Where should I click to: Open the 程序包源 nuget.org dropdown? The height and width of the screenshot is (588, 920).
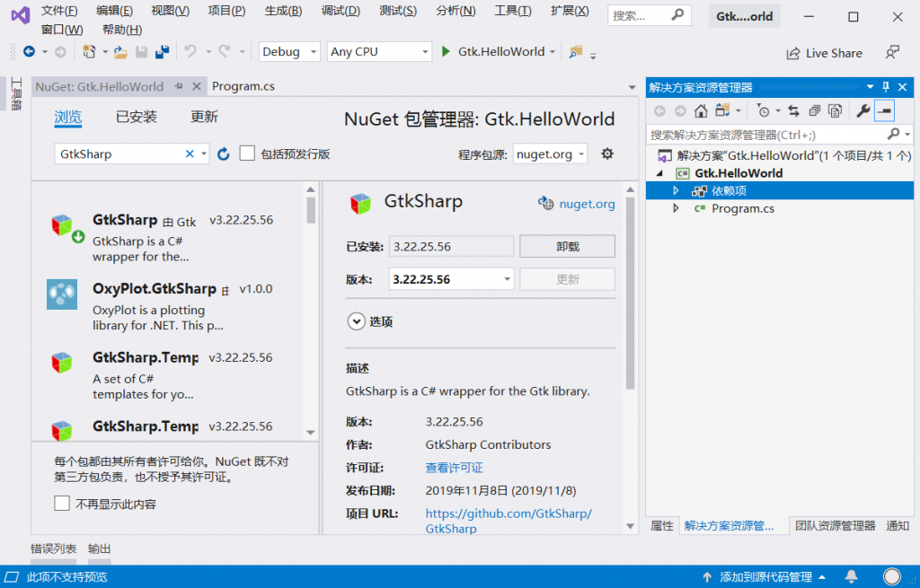coord(550,154)
